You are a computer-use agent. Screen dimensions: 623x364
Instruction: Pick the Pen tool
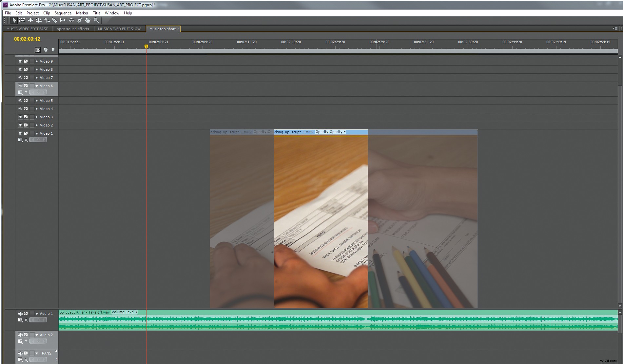(x=79, y=20)
